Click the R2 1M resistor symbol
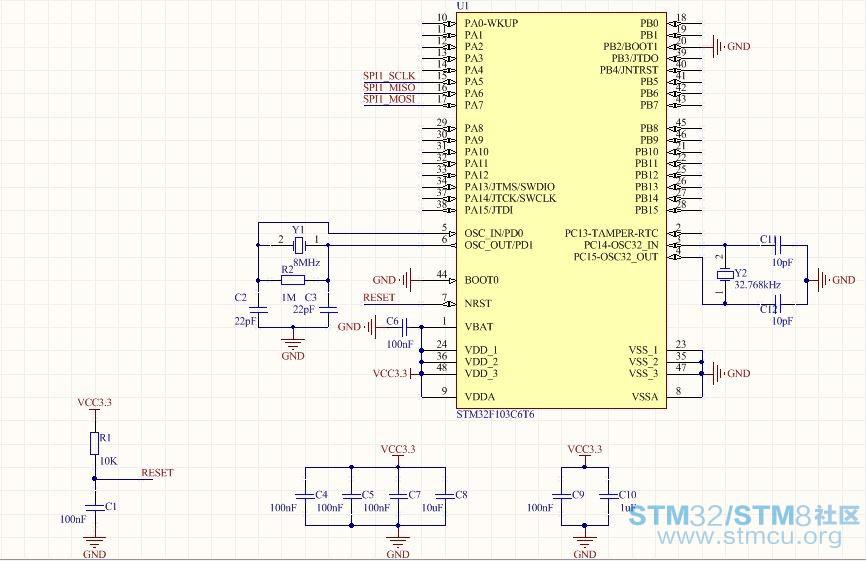 click(x=292, y=280)
